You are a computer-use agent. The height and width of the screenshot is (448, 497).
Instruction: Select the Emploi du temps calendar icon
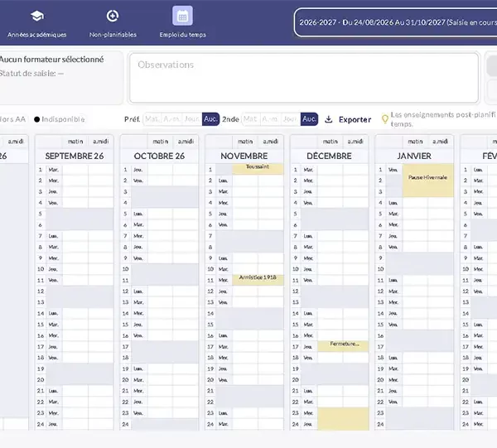coord(182,16)
